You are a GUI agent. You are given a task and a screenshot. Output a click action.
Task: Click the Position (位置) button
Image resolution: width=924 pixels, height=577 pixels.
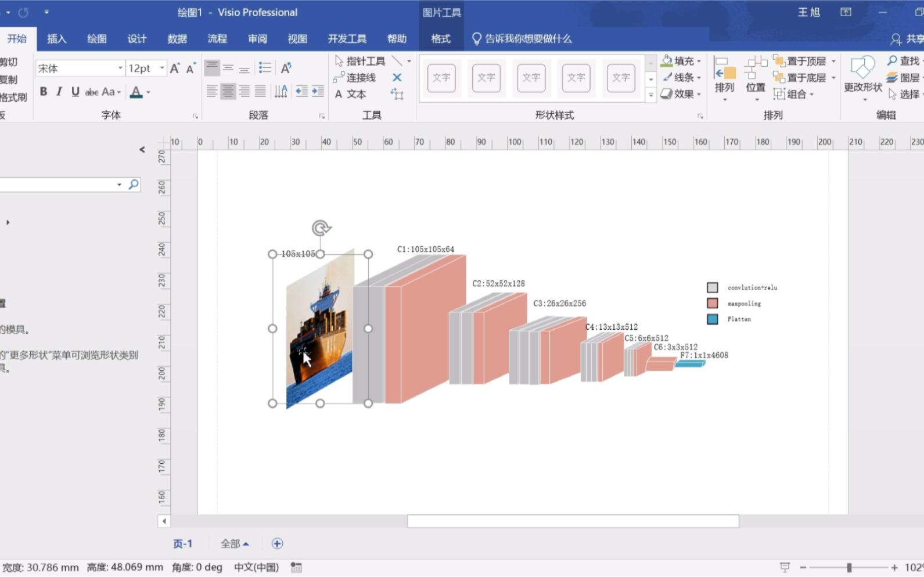tap(756, 79)
